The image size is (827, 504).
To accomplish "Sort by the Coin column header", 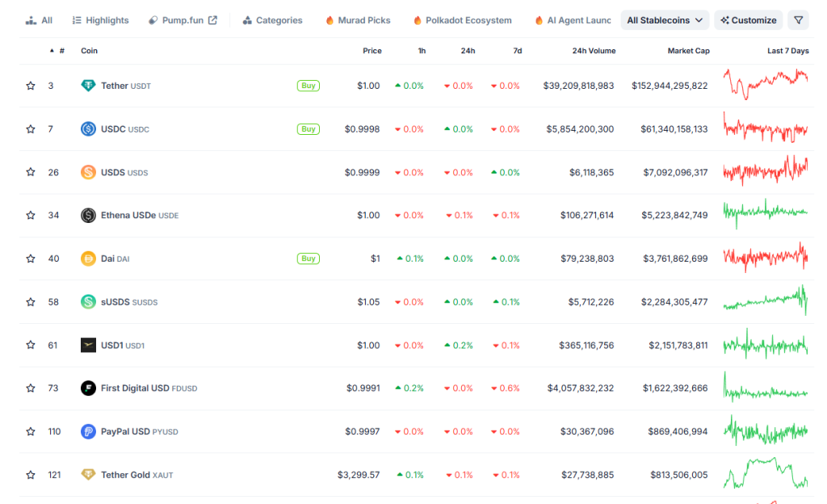I will [89, 51].
